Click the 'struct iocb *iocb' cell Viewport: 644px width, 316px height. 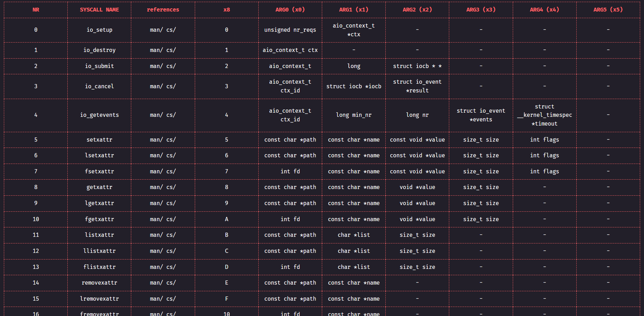354,86
